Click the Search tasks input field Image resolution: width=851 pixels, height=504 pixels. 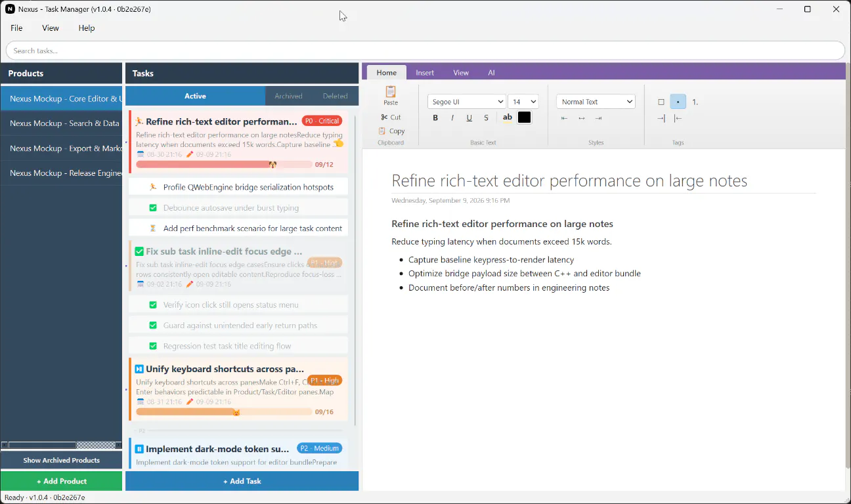(425, 51)
